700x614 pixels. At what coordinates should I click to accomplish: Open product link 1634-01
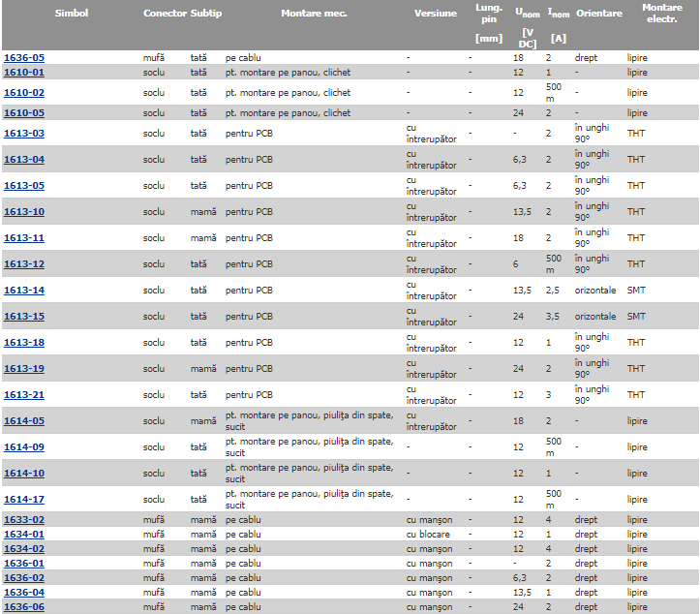(x=24, y=535)
